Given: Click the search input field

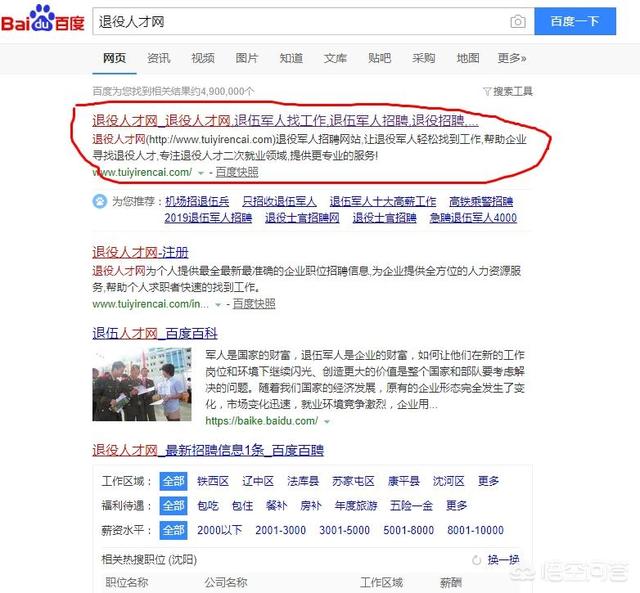Looking at the screenshot, I should tap(301, 21).
